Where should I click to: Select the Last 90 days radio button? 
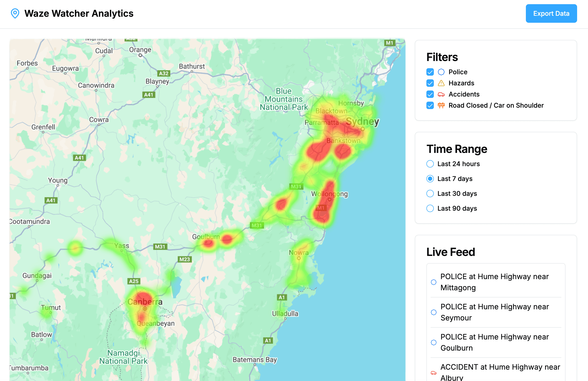[x=430, y=208]
